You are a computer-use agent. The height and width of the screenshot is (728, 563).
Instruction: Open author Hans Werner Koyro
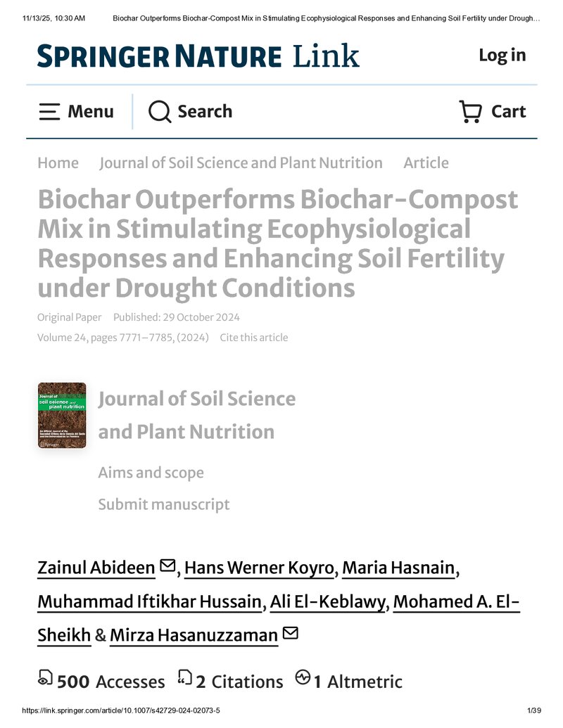[x=259, y=568]
